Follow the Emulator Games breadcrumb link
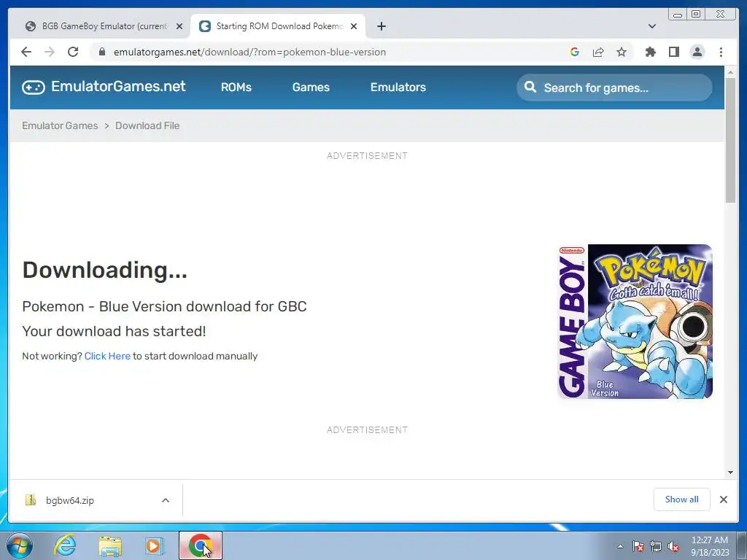The width and height of the screenshot is (747, 560). 60,125
